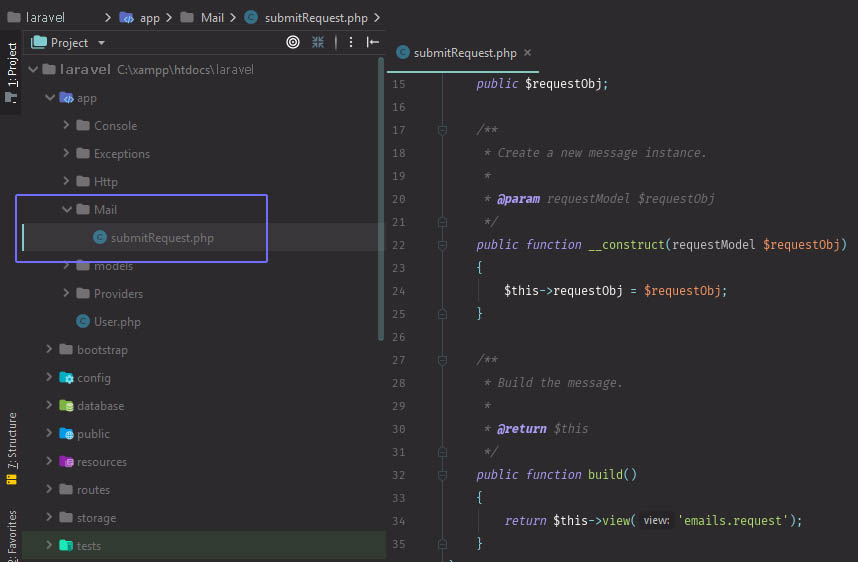858x562 pixels.
Task: Select User.php file in the project tree
Action: point(116,322)
